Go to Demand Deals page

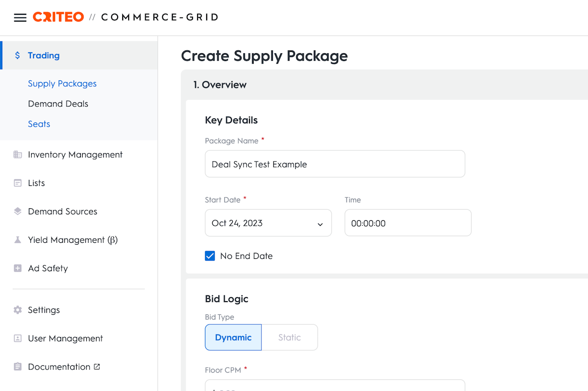click(x=58, y=104)
